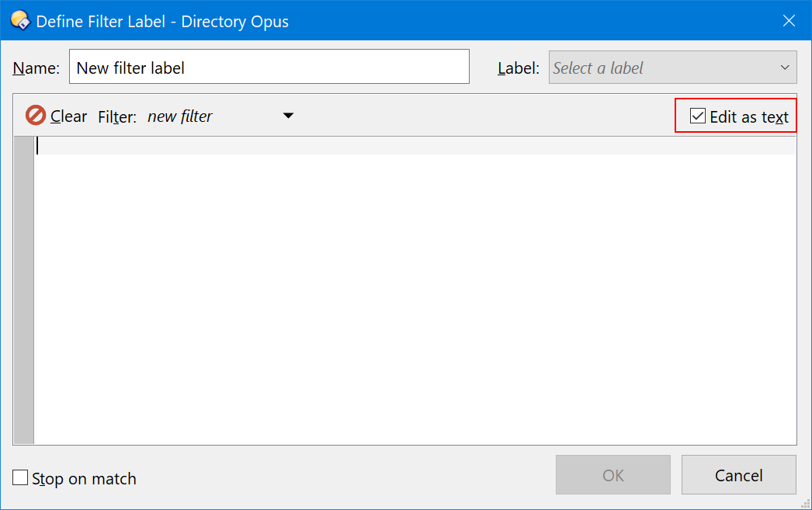Click the 'Stop on match' label text
The height and width of the screenshot is (510, 812).
[84, 479]
